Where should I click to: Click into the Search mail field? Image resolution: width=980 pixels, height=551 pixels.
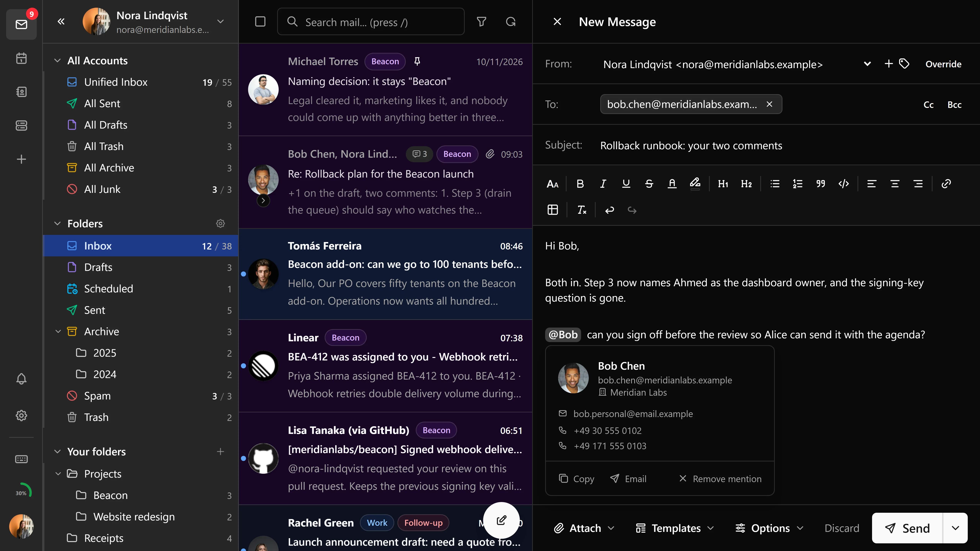click(371, 22)
